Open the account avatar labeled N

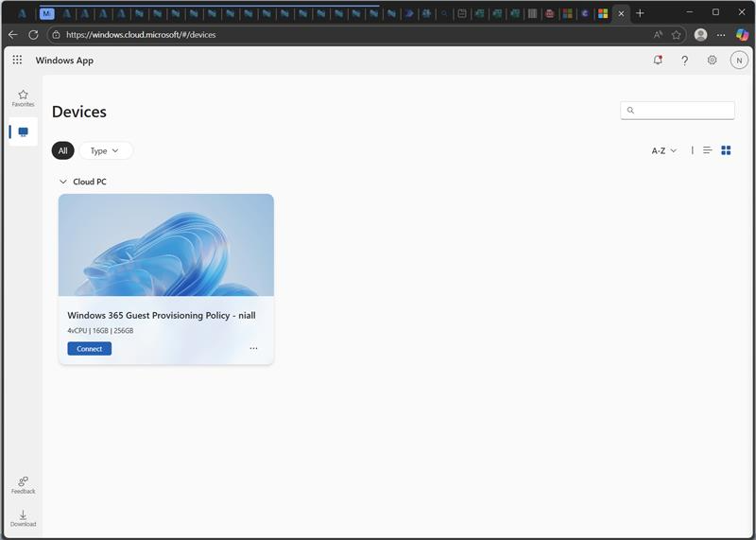click(x=738, y=60)
